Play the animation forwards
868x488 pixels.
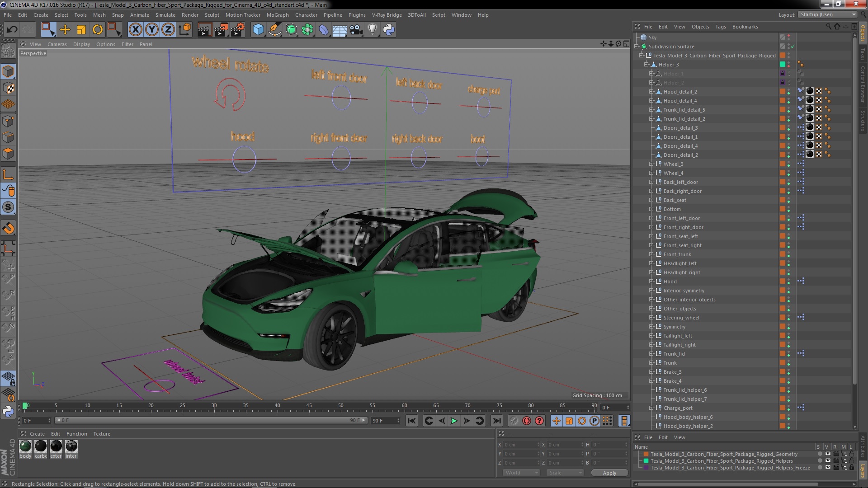(x=454, y=421)
